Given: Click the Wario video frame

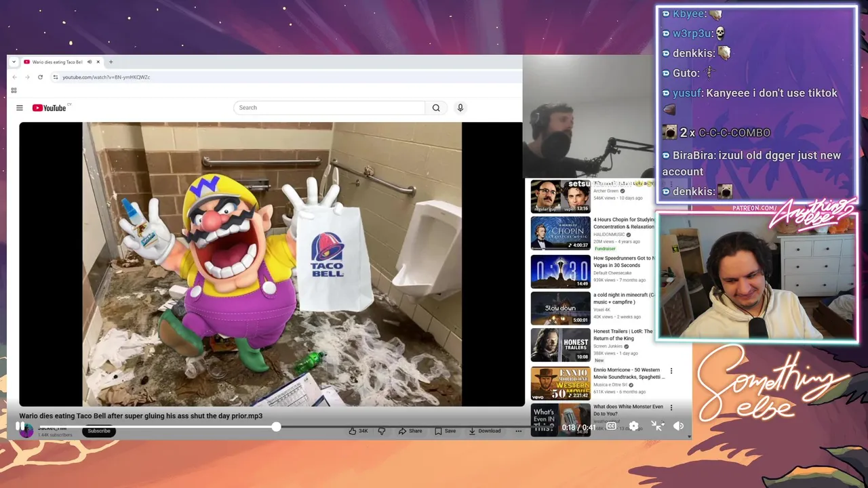Looking at the screenshot, I should pyautogui.click(x=271, y=264).
